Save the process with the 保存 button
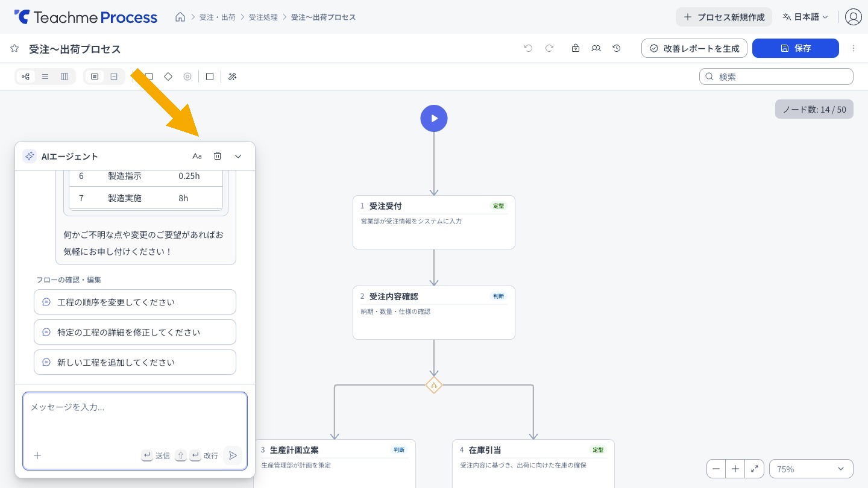 (796, 48)
